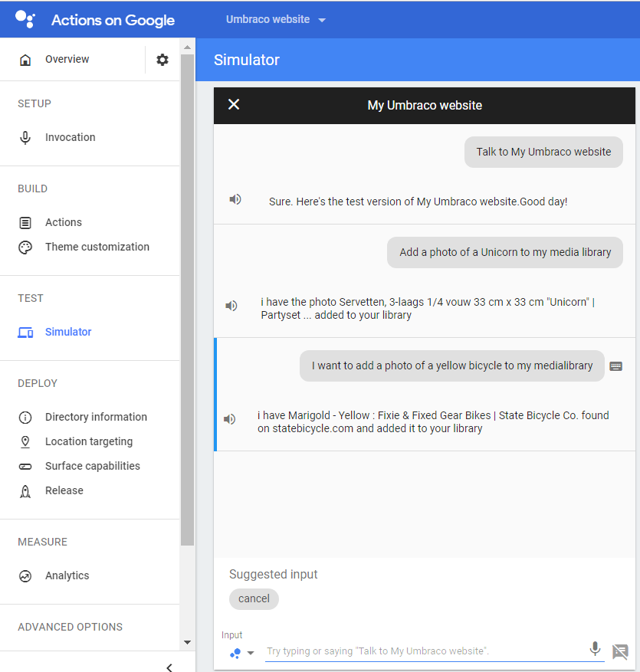Open the Release page
This screenshot has height=672, width=640.
point(64,490)
